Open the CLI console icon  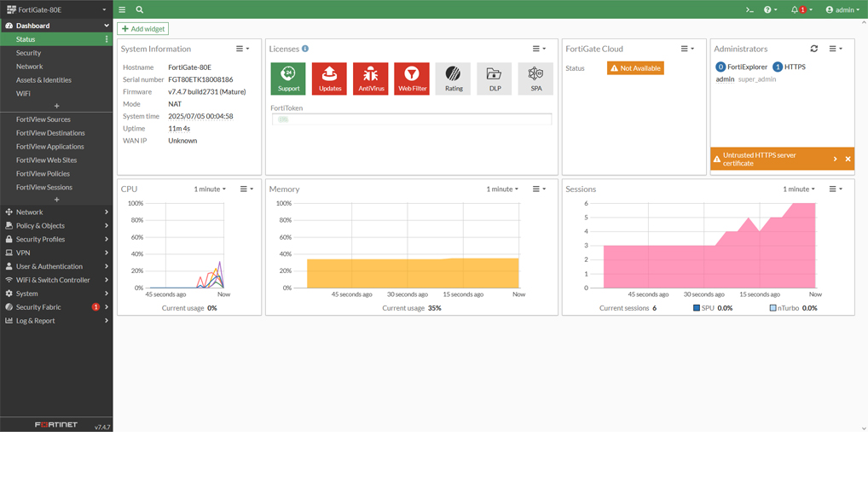point(749,9)
